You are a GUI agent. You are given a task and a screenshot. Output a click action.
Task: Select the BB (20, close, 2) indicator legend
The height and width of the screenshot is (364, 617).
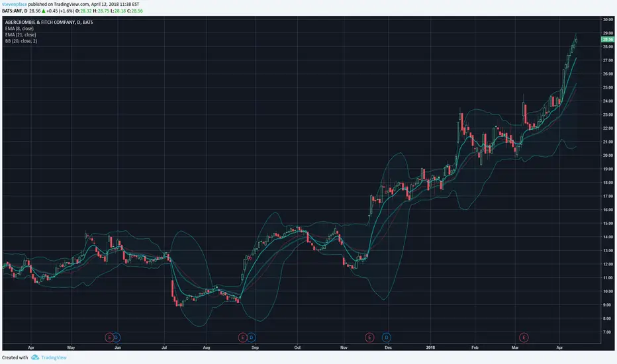coord(21,41)
